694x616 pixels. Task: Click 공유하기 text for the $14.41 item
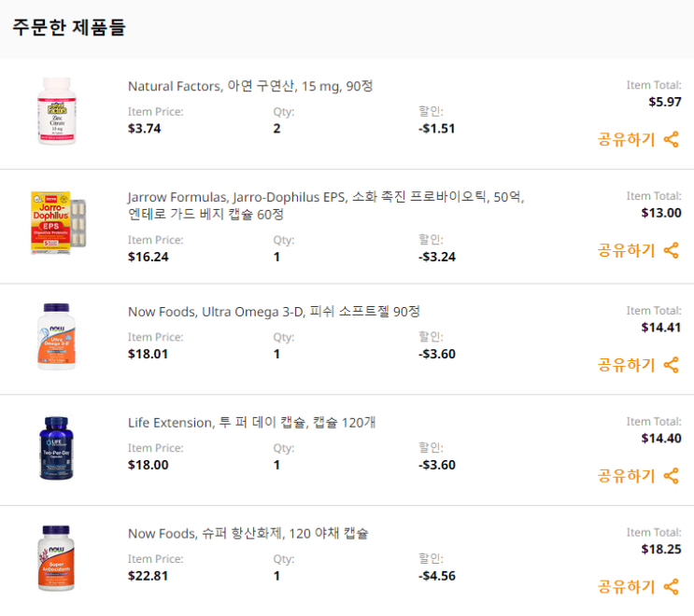(x=627, y=365)
